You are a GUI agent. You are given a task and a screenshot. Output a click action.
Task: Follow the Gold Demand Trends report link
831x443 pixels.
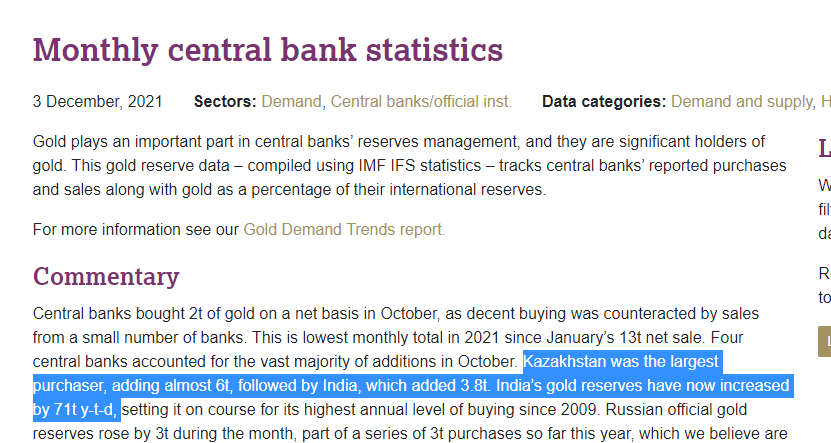pos(343,229)
